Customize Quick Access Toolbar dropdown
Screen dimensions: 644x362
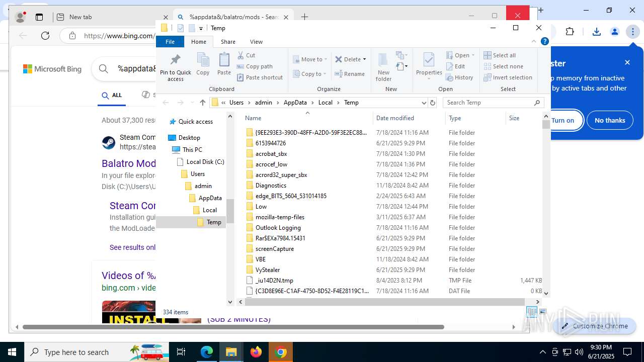[201, 28]
